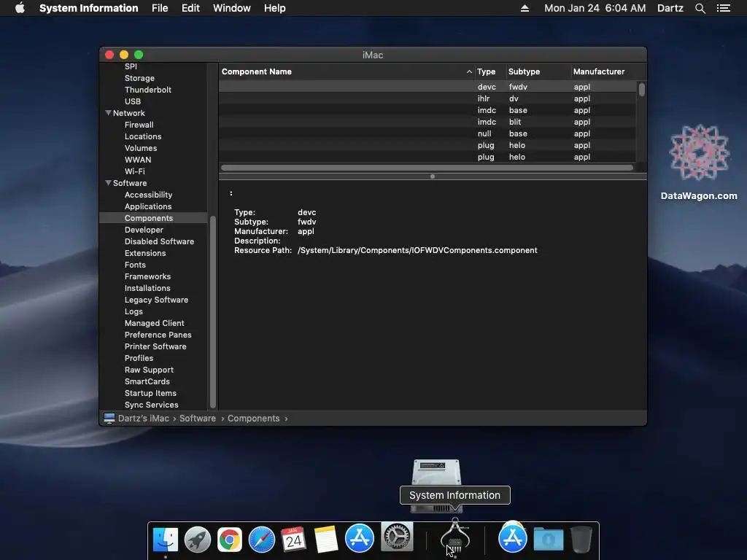Select Installations in the sidebar
Screen dimensions: 747x560
[x=147, y=288]
